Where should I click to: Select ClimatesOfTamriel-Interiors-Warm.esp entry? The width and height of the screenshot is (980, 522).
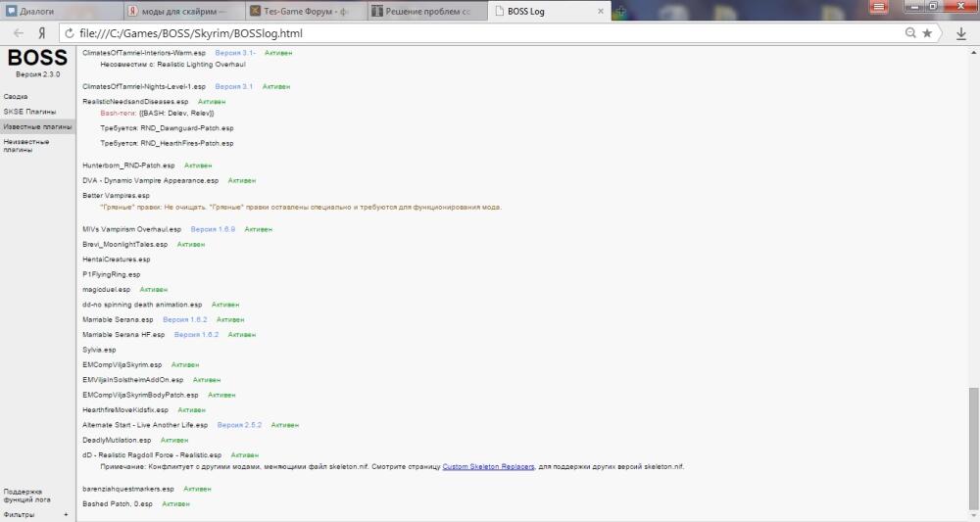click(144, 53)
